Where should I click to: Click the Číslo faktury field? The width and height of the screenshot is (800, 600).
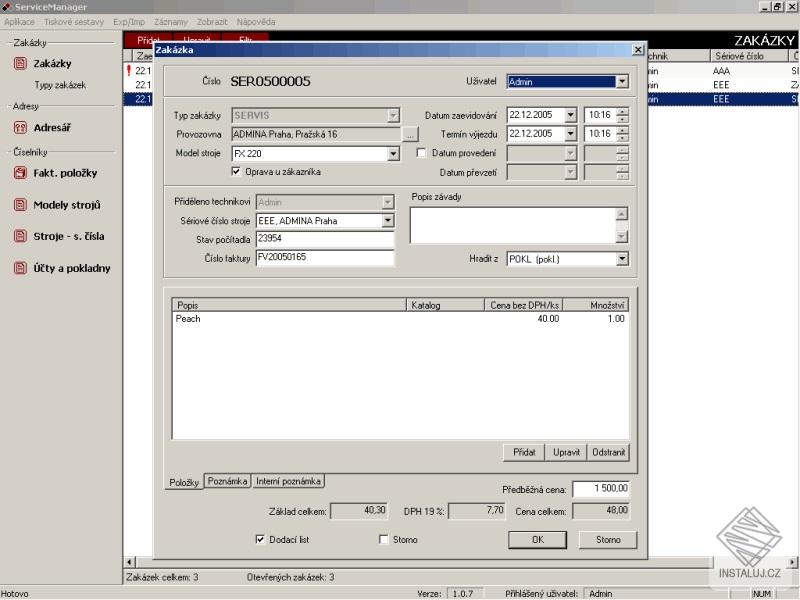pyautogui.click(x=326, y=258)
